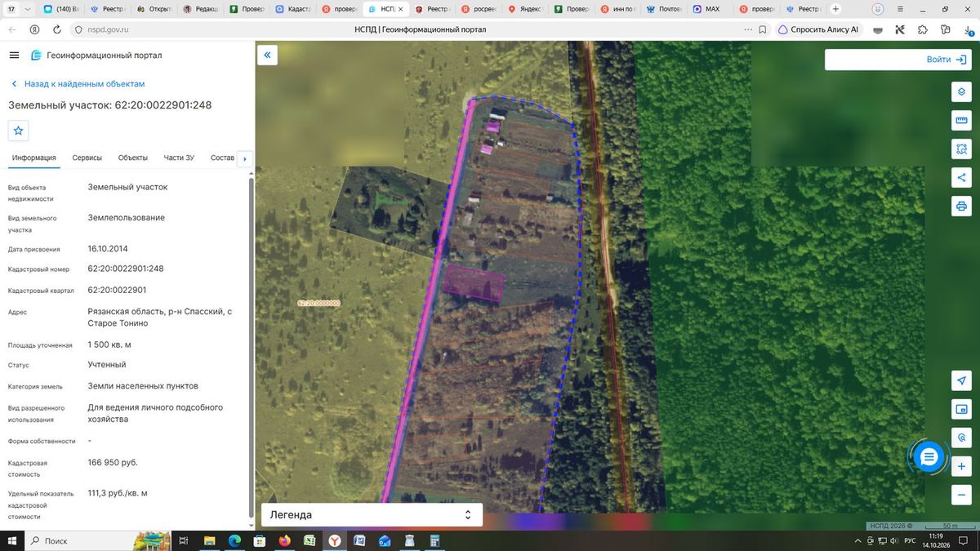Open the chat assistant bubble
Viewport: 980px width, 551px height.
(929, 457)
